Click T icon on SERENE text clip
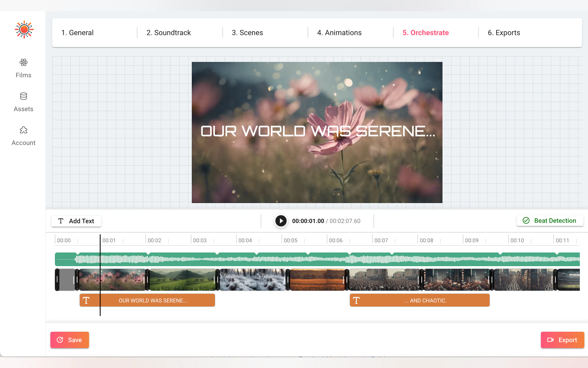The height and width of the screenshot is (368, 588). pyautogui.click(x=86, y=300)
